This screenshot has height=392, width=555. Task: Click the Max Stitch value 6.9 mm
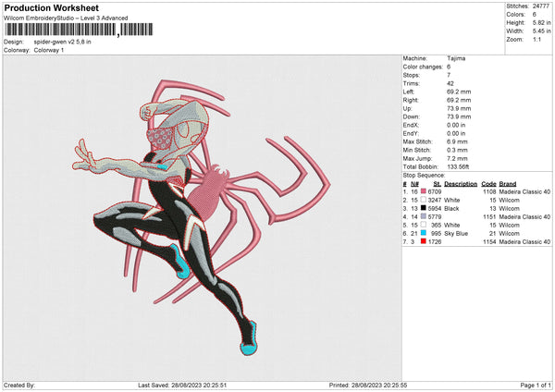click(x=457, y=141)
